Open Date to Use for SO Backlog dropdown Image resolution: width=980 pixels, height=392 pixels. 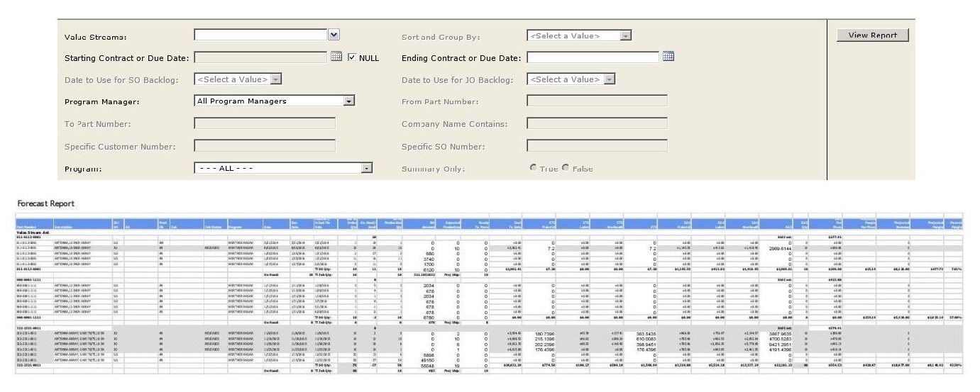(x=276, y=79)
